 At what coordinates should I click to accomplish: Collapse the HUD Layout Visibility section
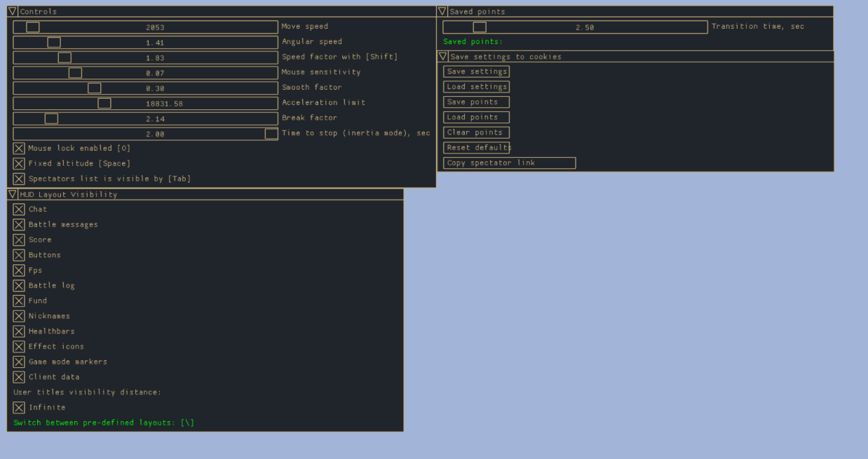coord(13,194)
